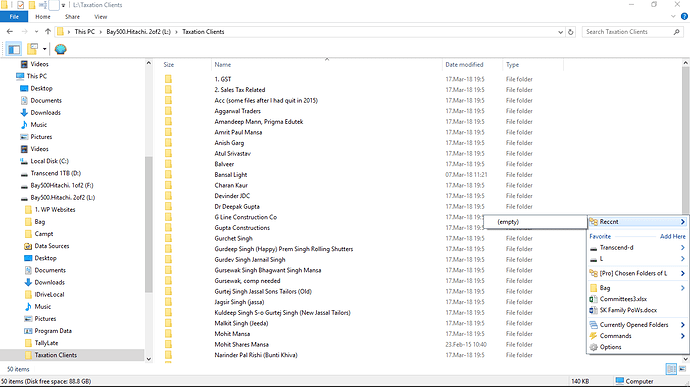
Task: Click the Computer icon in status bar
Action: (x=620, y=381)
